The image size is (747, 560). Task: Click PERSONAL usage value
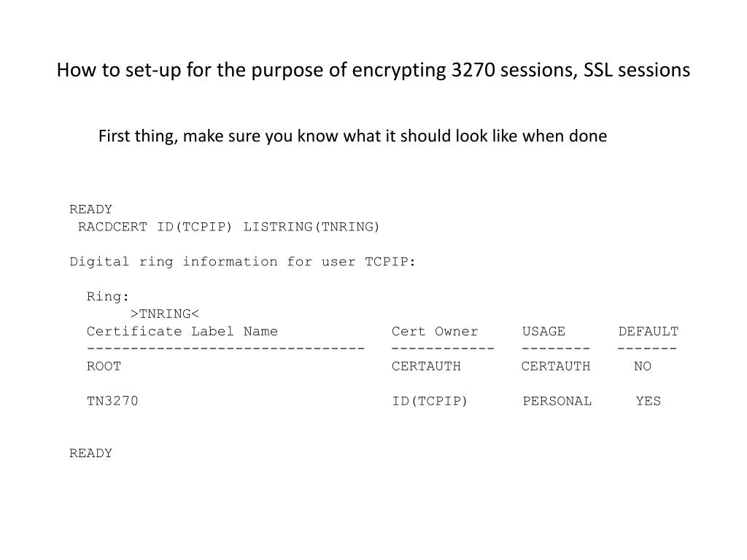557,401
